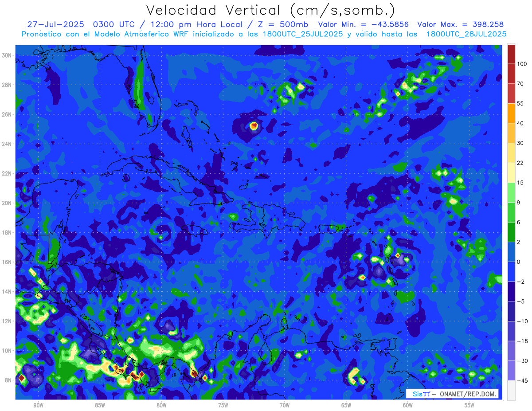Image resolution: width=532 pixels, height=411 pixels.
Task: Click the 65W longitude axis label
Action: point(346,405)
